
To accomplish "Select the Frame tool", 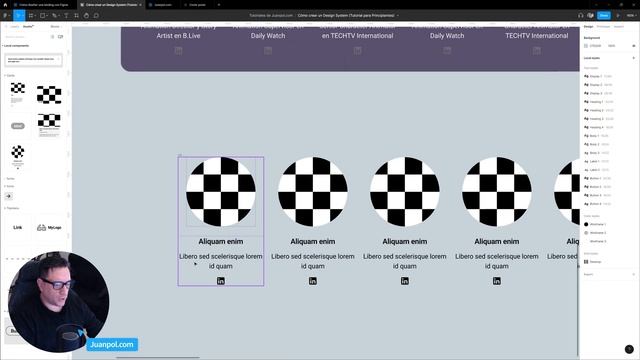I will tap(31, 16).
